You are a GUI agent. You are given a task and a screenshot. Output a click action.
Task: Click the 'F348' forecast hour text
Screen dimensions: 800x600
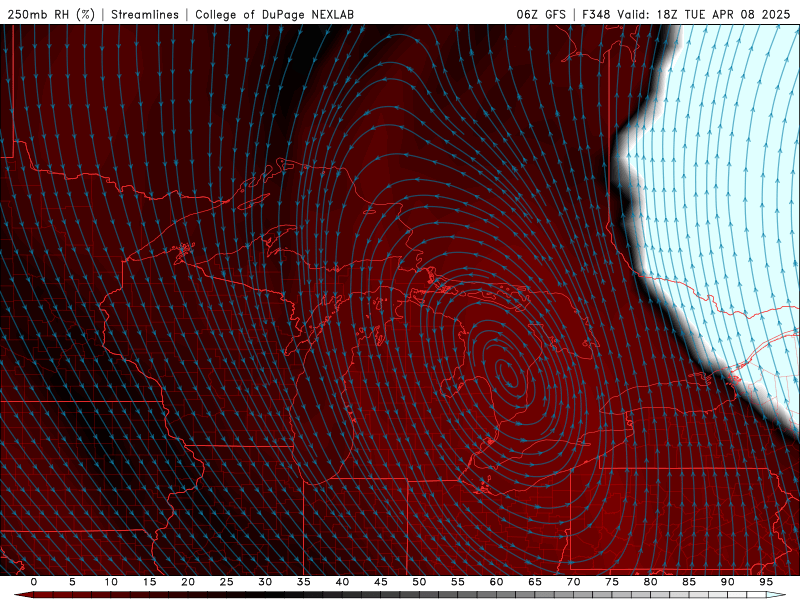pyautogui.click(x=596, y=14)
